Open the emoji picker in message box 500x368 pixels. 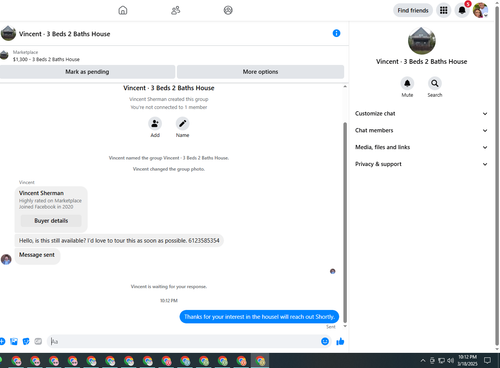(325, 341)
